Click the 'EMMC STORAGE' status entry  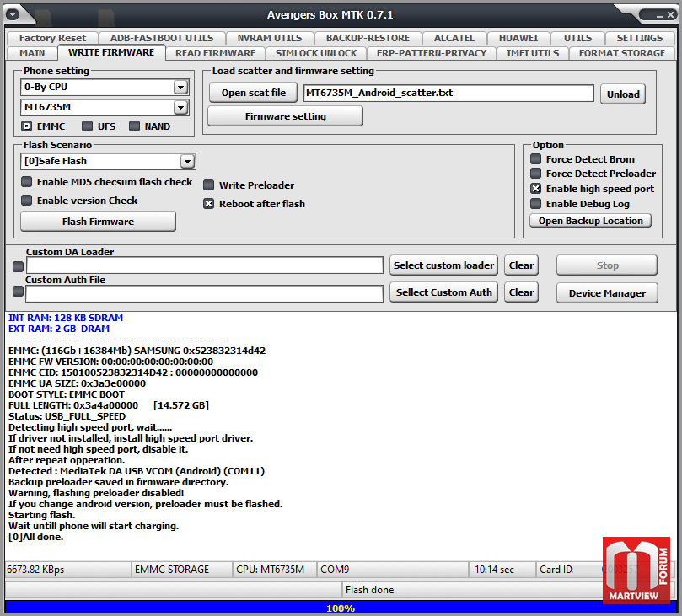[x=172, y=570]
